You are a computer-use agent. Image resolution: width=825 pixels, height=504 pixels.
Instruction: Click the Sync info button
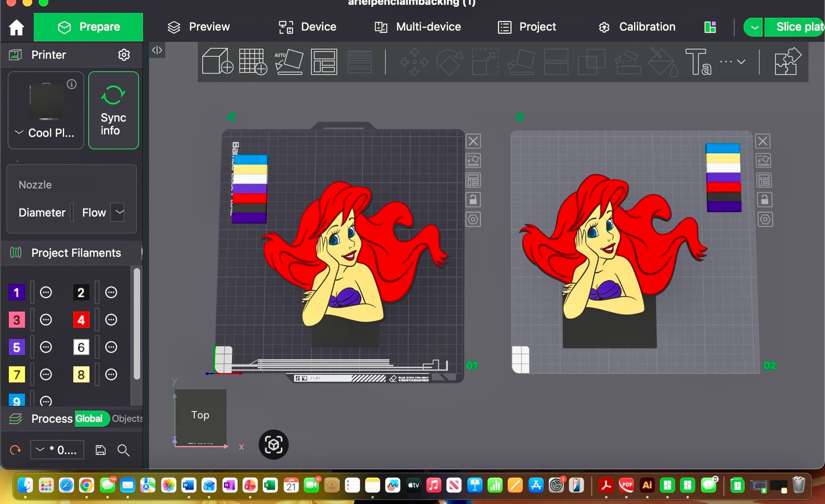pos(113,111)
